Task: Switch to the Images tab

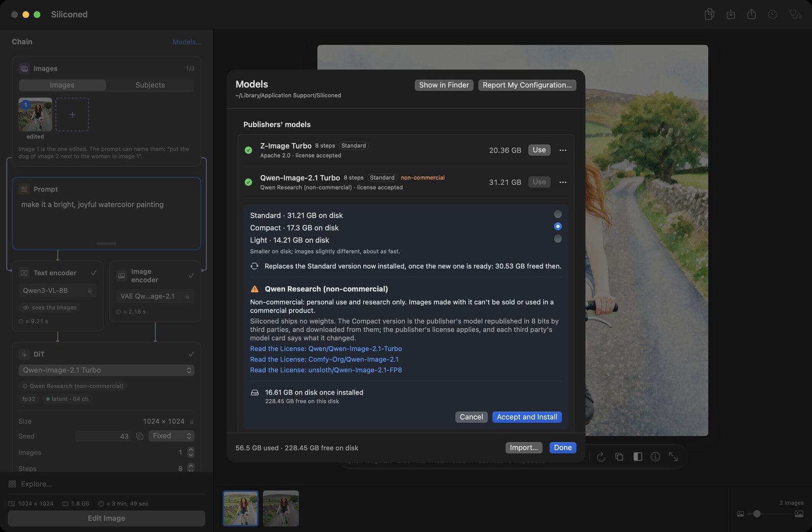Action: point(62,85)
